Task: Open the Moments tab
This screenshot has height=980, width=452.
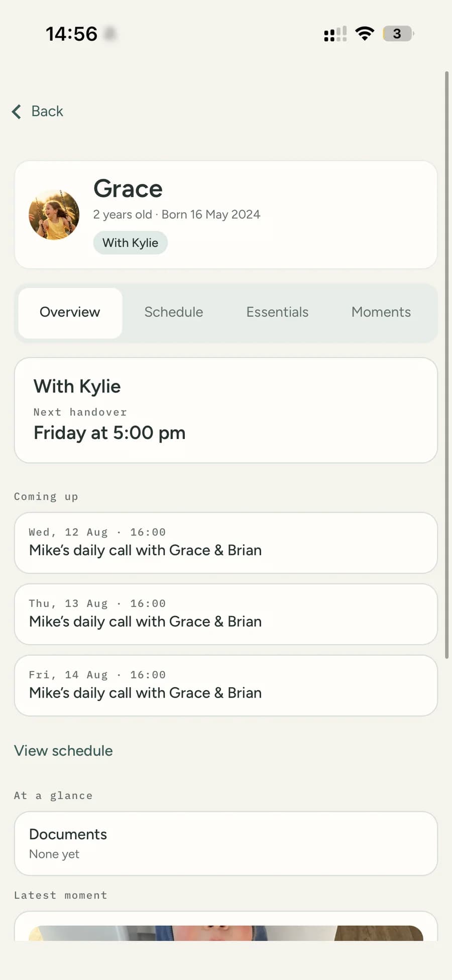Action: pos(381,312)
